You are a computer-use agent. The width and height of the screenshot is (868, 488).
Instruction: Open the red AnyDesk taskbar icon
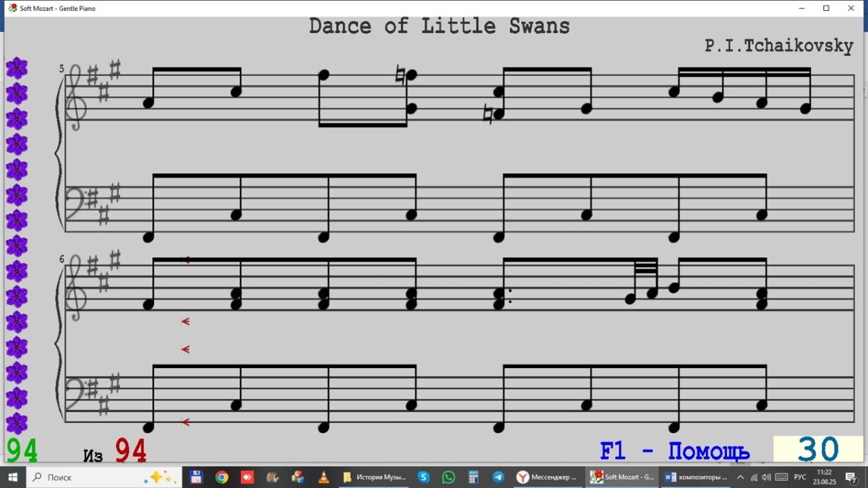(247, 477)
